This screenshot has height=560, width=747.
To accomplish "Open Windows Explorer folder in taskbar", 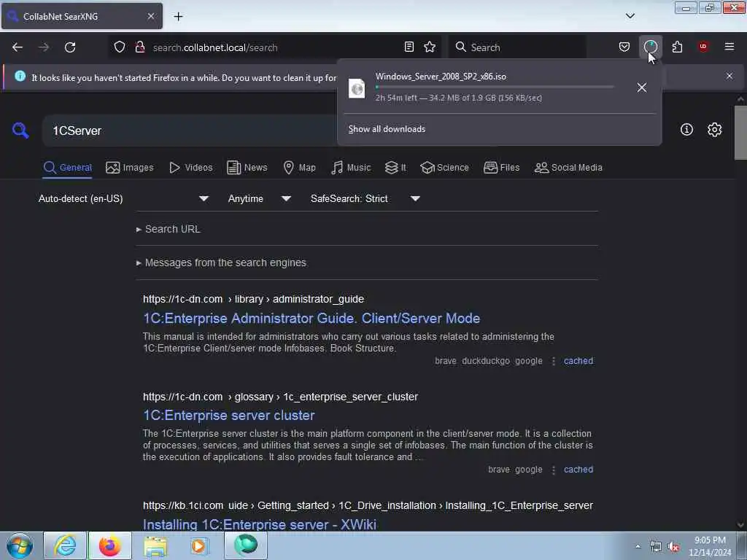I will [x=155, y=545].
